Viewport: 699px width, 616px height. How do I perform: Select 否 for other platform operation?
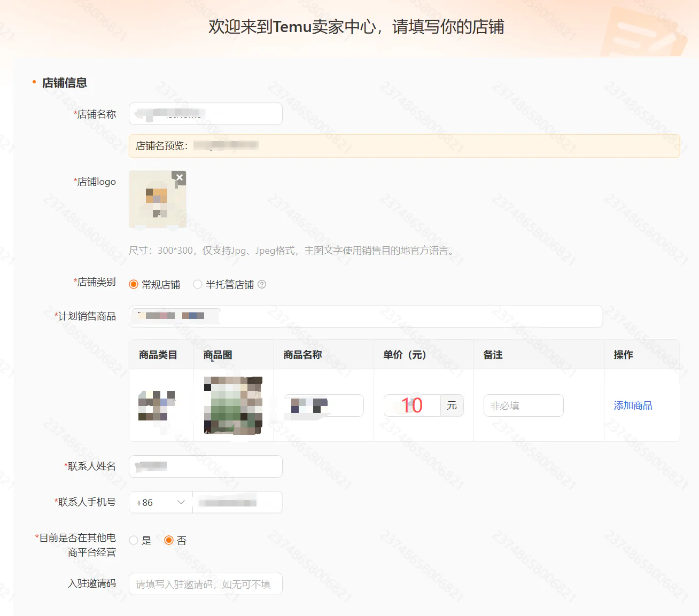click(169, 540)
